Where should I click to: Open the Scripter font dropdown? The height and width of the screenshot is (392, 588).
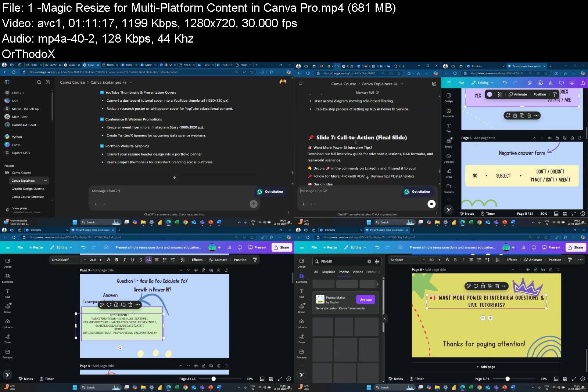coord(404,260)
